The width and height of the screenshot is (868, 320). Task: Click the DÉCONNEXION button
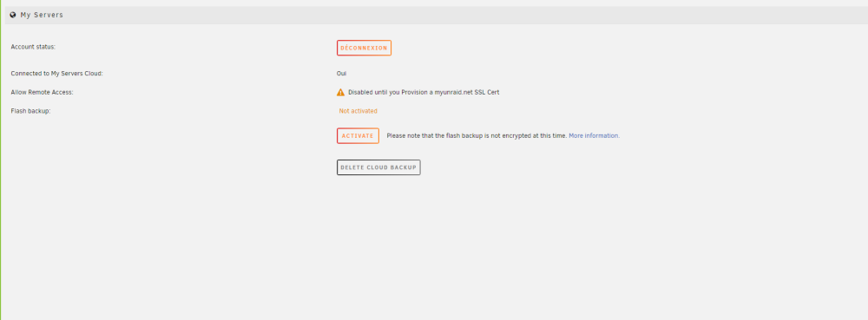pos(364,48)
